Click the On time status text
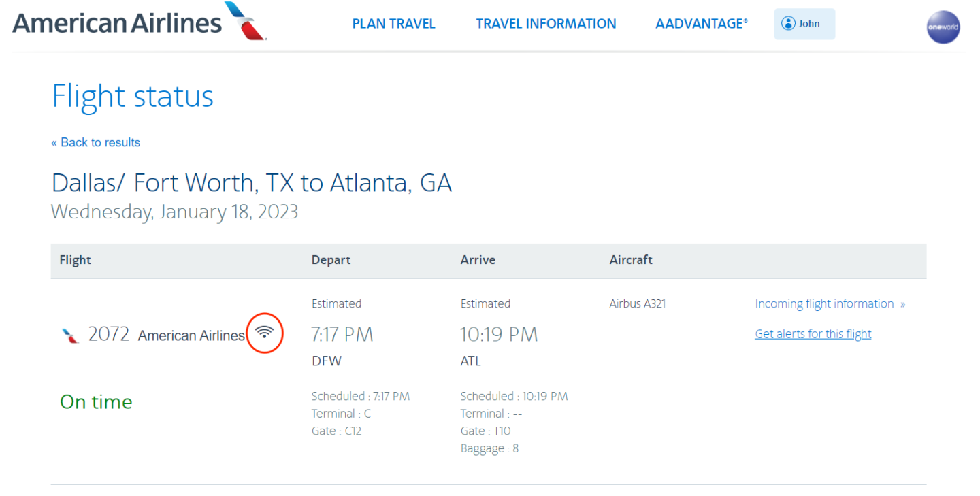Image resolution: width=980 pixels, height=496 pixels. point(96,401)
